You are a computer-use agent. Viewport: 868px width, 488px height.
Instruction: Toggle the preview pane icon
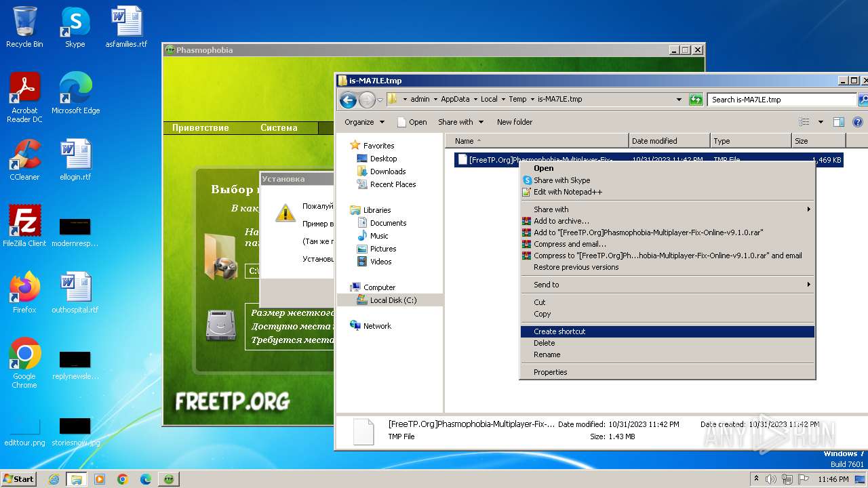(839, 122)
